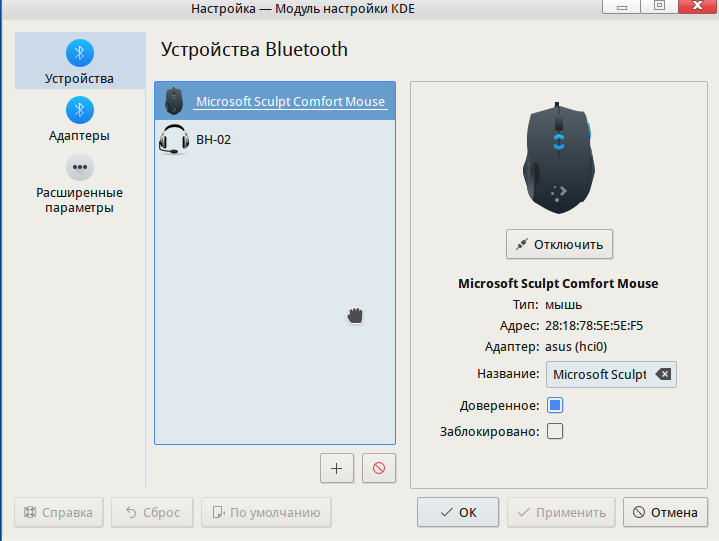Image resolution: width=719 pixels, height=541 pixels.
Task: Select the BH-02 headset device
Action: pos(275,139)
